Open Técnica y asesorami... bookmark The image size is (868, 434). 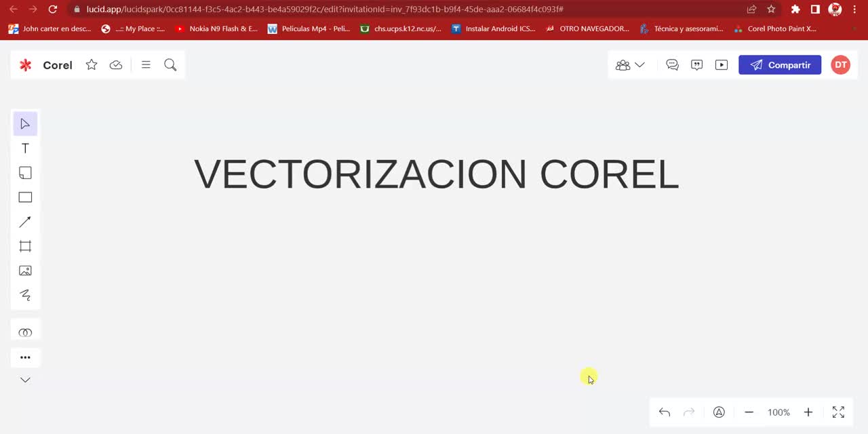(682, 28)
